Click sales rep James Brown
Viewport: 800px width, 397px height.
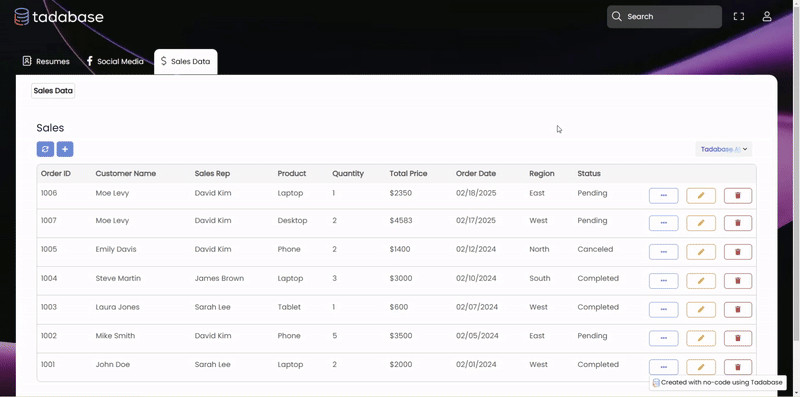coord(219,279)
